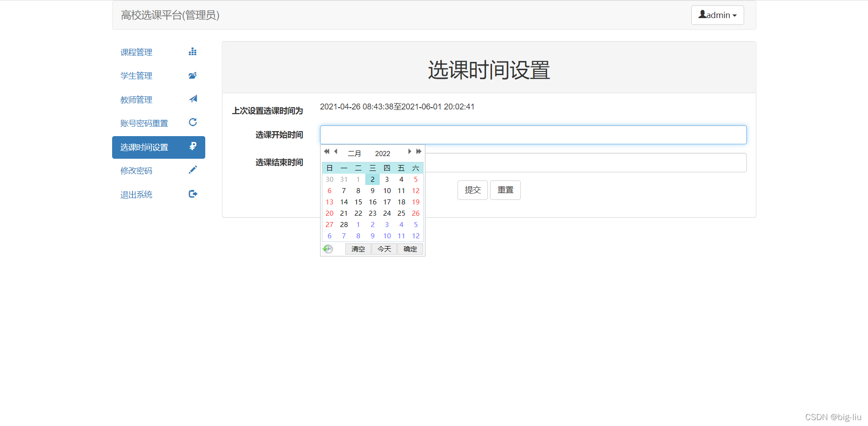Select highlighted date 2 in February
Screen dimensions: 868x426
pyautogui.click(x=373, y=180)
